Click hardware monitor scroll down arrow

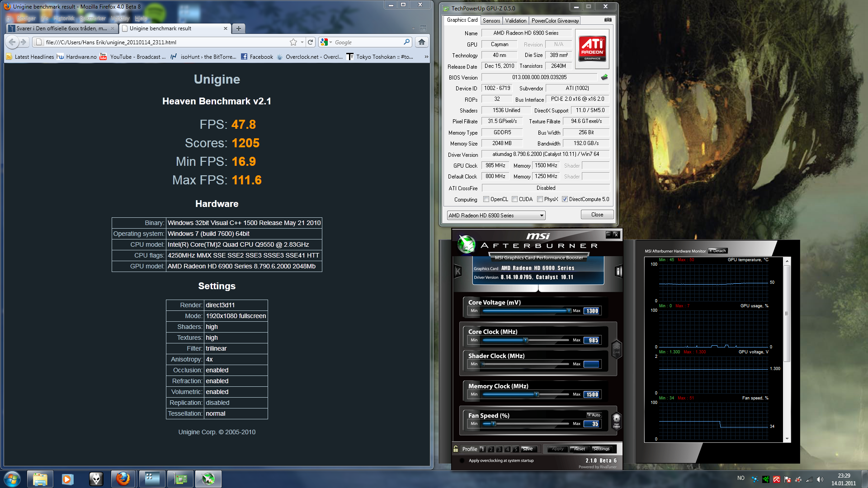(x=787, y=439)
